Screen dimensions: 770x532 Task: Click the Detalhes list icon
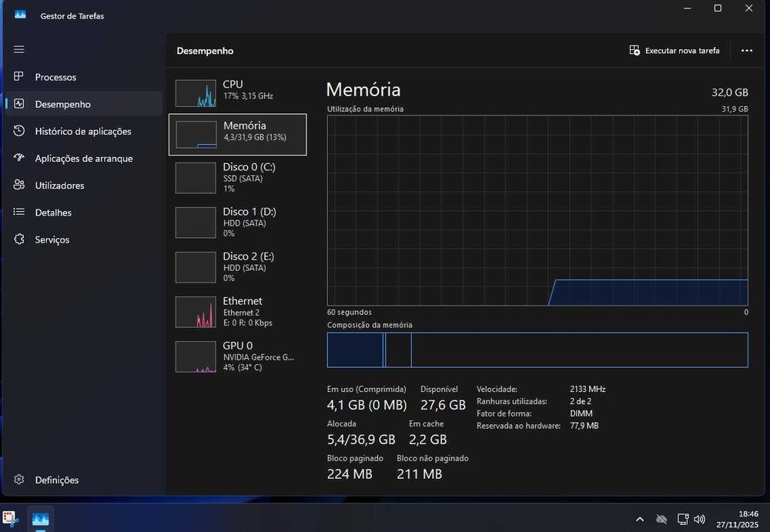tap(19, 212)
